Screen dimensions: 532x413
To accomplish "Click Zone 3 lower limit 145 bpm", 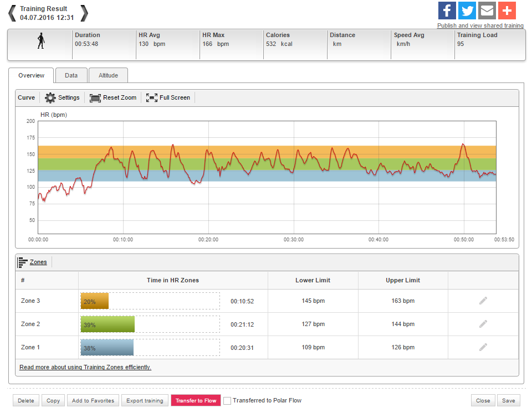I will [x=313, y=301].
